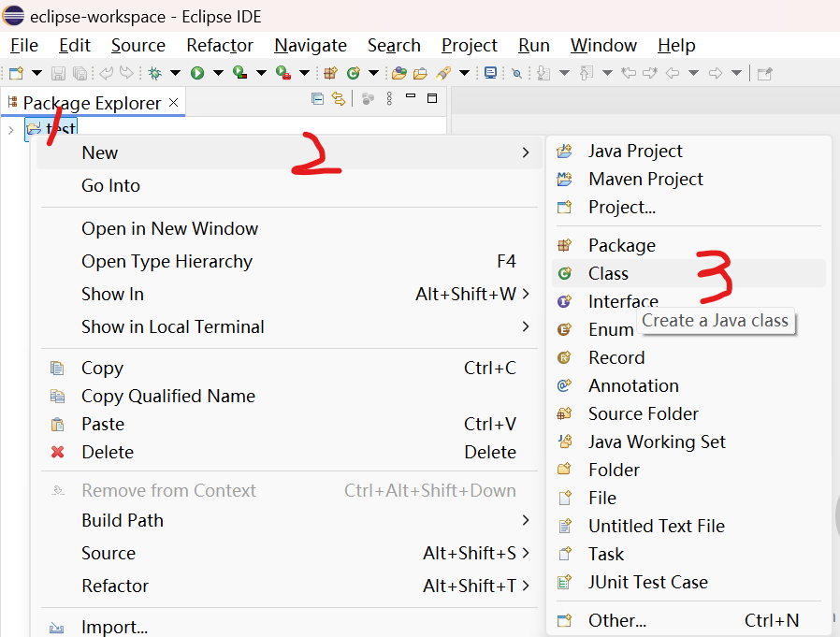The image size is (840, 637).
Task: Click the Search flashlight toolbar icon
Action: coord(443,73)
